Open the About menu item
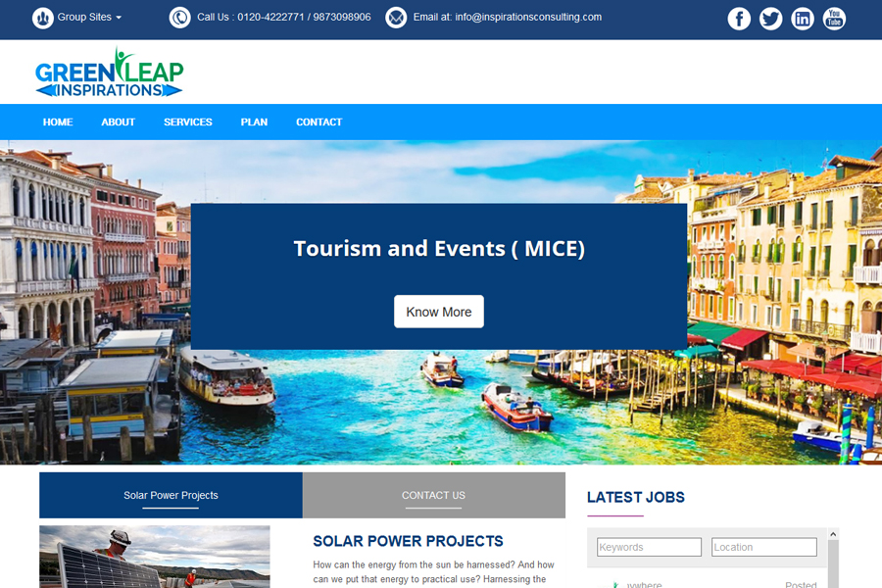This screenshot has width=882, height=588. (118, 122)
